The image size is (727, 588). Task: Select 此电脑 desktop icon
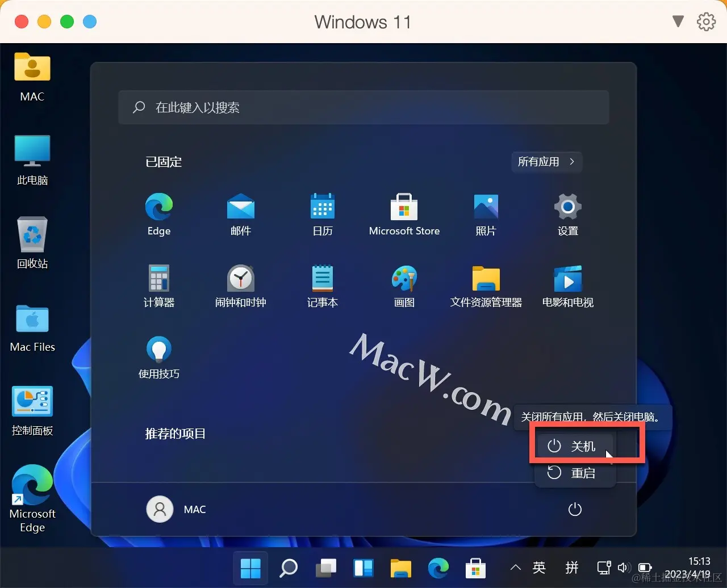pyautogui.click(x=32, y=161)
